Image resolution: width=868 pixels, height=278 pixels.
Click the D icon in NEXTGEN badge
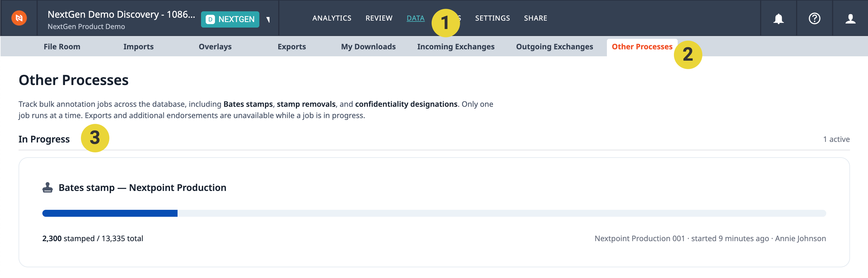(210, 19)
